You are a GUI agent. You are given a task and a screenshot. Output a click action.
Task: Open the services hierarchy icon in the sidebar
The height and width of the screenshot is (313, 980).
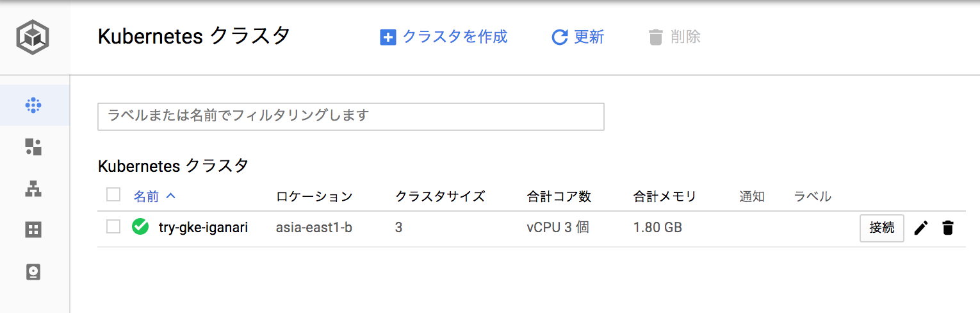click(33, 189)
